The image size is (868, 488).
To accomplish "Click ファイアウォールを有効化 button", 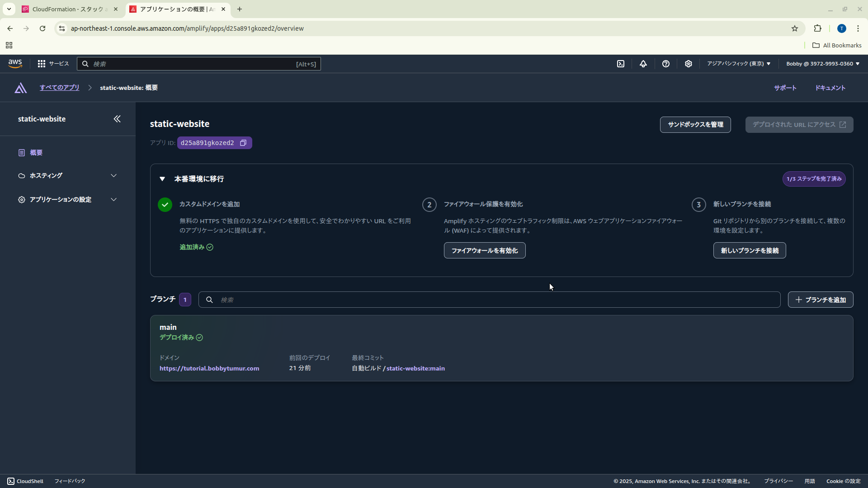I will click(484, 250).
